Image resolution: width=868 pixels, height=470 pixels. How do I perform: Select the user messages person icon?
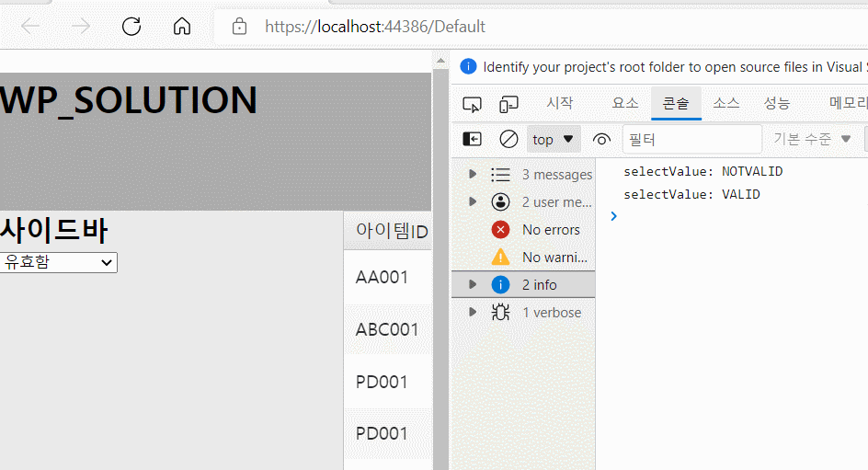click(x=500, y=202)
